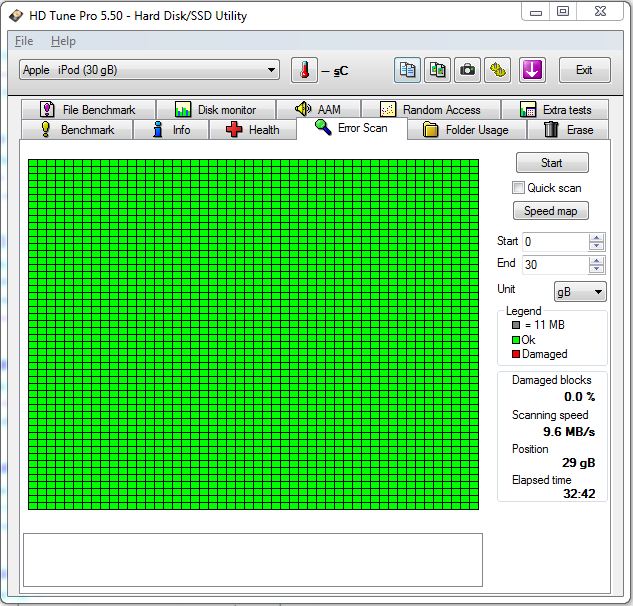Click the Speed map button

(x=551, y=211)
